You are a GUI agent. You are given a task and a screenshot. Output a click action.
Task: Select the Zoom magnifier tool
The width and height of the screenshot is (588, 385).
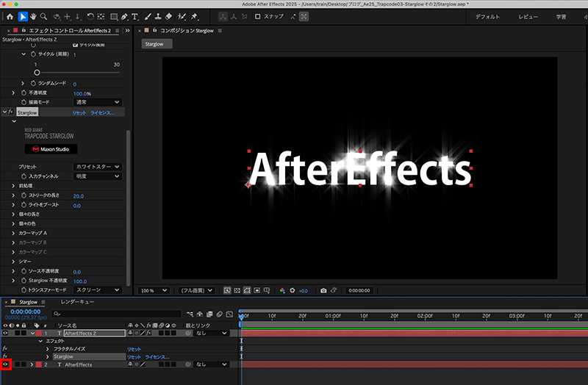43,16
